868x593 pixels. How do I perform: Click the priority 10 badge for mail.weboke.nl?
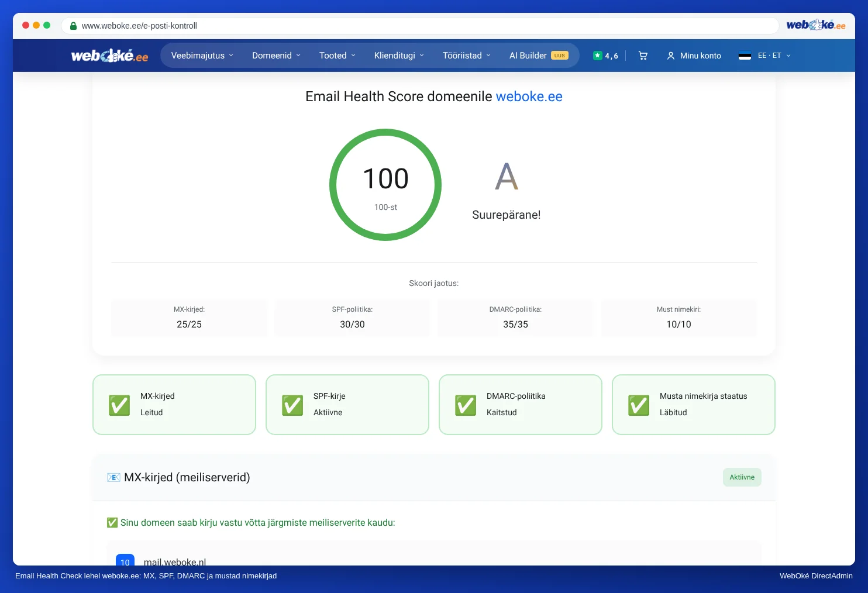tap(125, 561)
